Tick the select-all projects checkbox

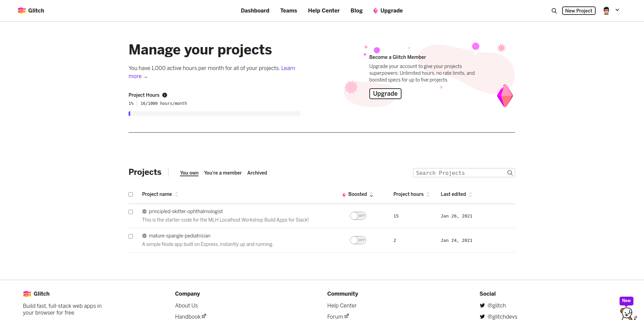click(131, 195)
